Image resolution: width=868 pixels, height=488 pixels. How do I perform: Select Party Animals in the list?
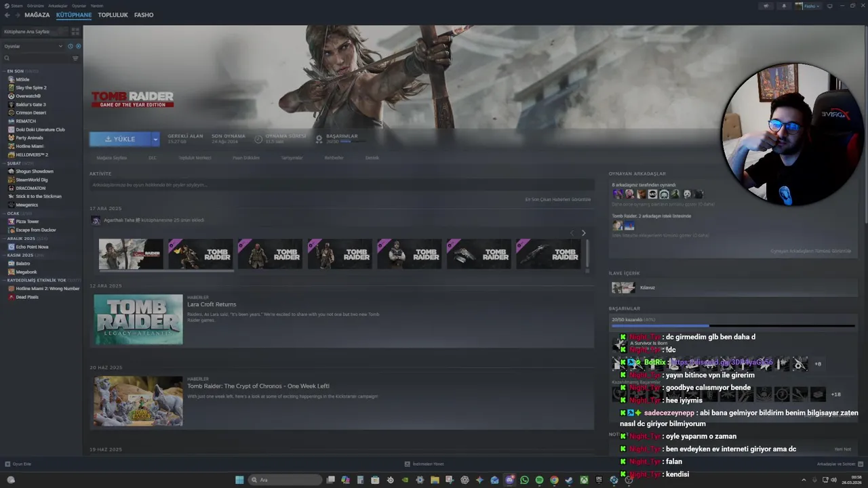(29, 138)
